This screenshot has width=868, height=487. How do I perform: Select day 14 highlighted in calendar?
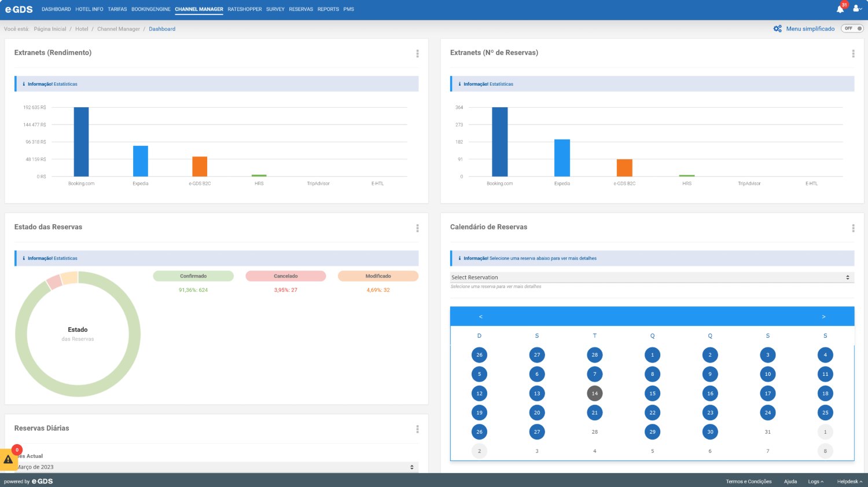pyautogui.click(x=594, y=393)
